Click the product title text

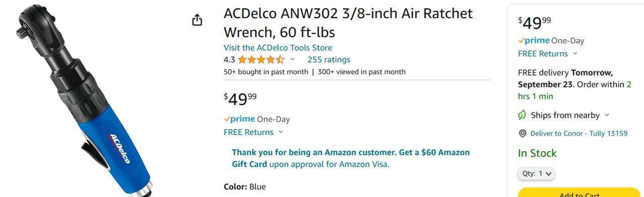pos(348,23)
